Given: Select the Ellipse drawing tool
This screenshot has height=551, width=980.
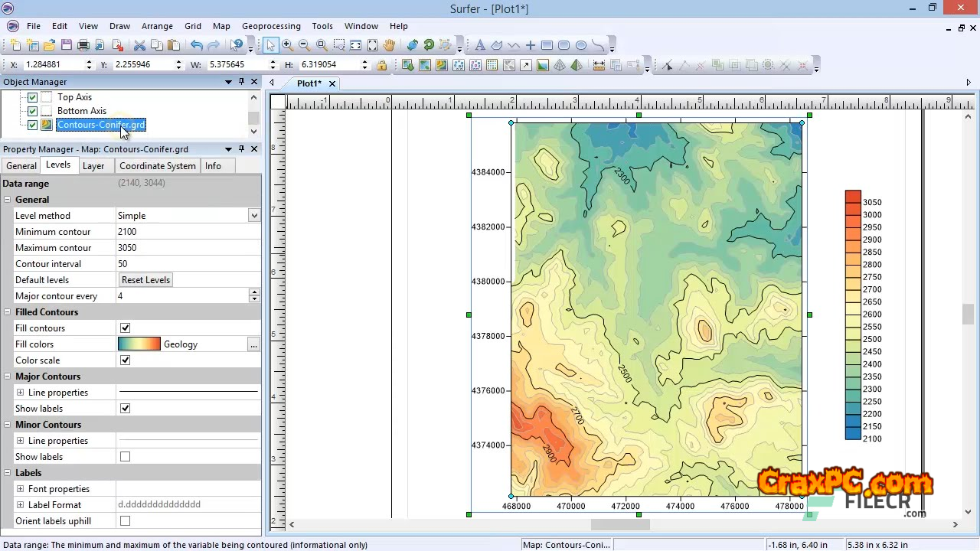Looking at the screenshot, I should (x=581, y=45).
